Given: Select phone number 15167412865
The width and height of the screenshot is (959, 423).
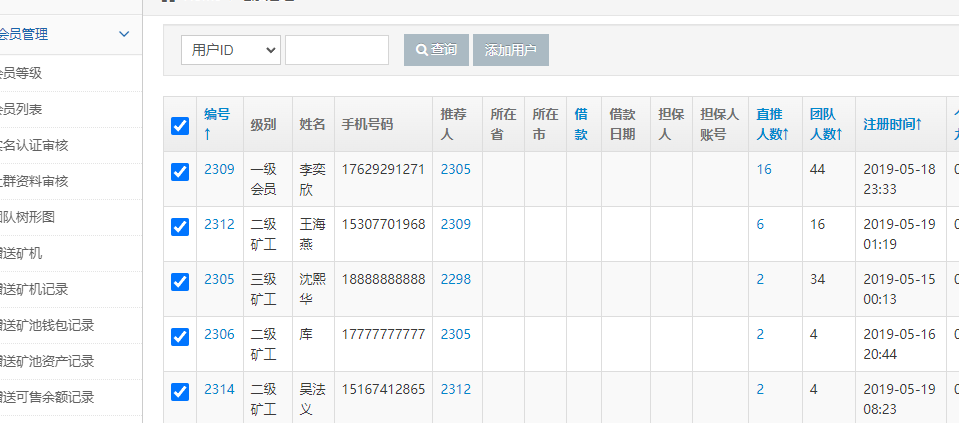Looking at the screenshot, I should point(383,389).
